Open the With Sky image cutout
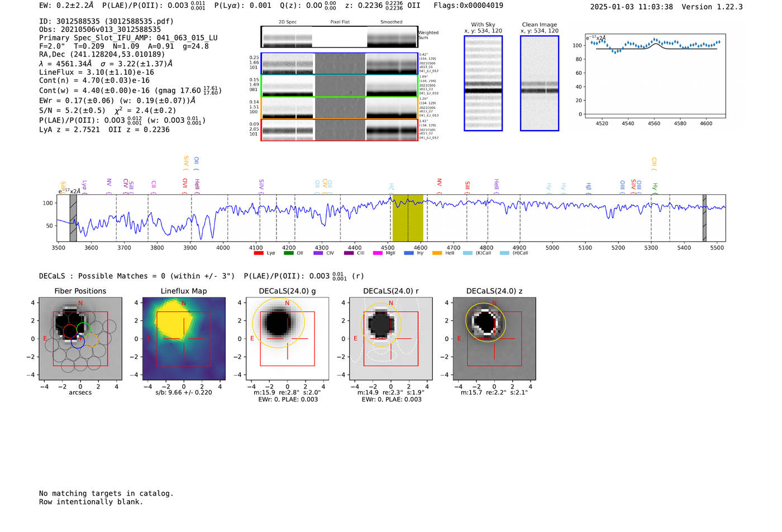The image size is (782, 532). click(483, 83)
